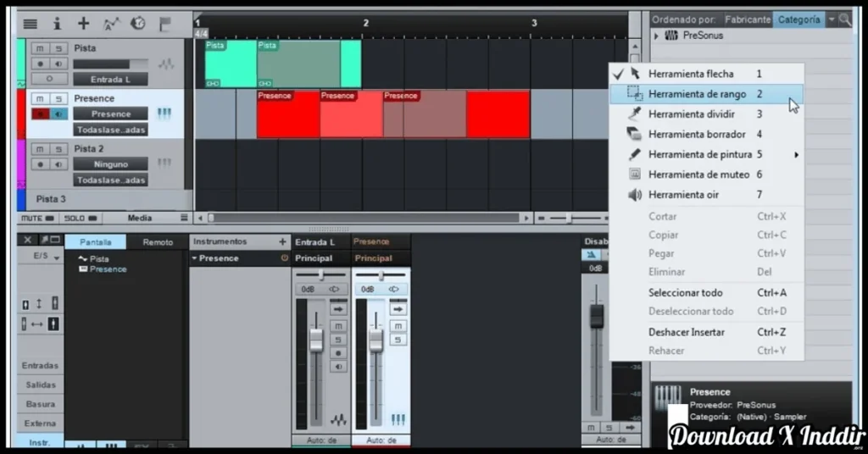Mute the Pista track

click(x=39, y=48)
